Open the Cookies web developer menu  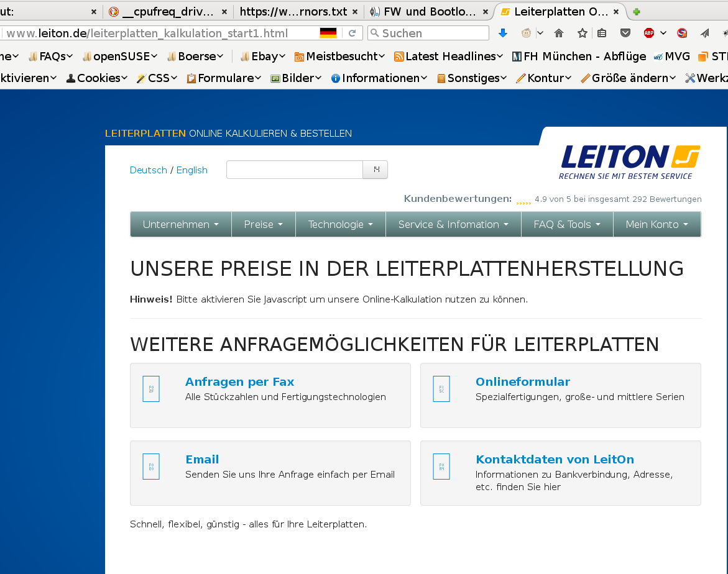[96, 78]
